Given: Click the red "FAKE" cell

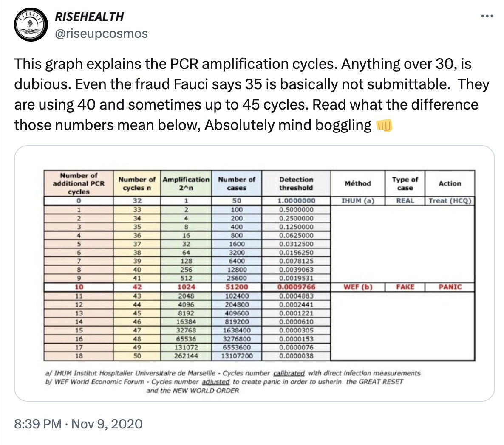Looking at the screenshot, I should click(405, 287).
